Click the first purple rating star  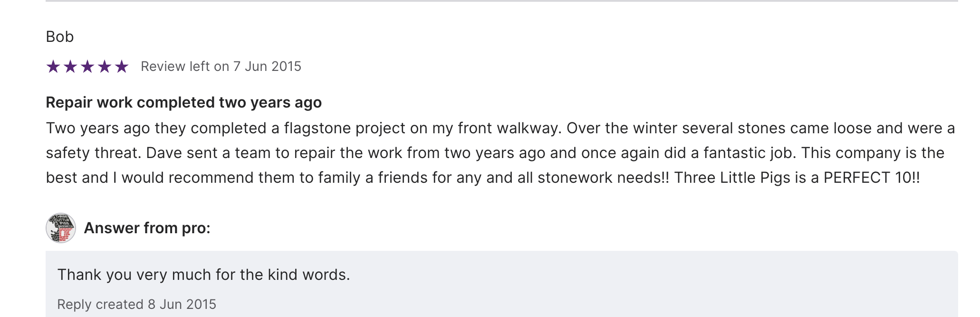coord(53,67)
